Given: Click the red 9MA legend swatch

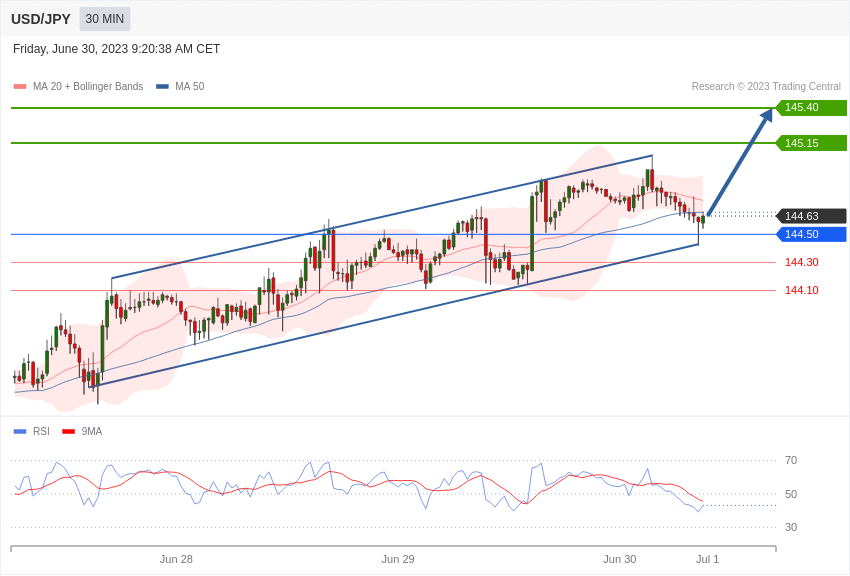Looking at the screenshot, I should (x=69, y=431).
